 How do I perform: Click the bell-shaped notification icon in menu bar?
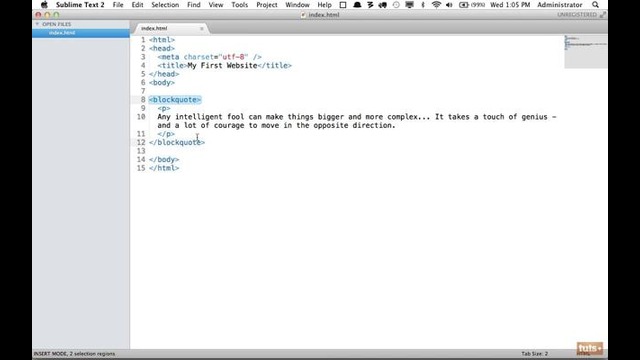click(x=357, y=5)
